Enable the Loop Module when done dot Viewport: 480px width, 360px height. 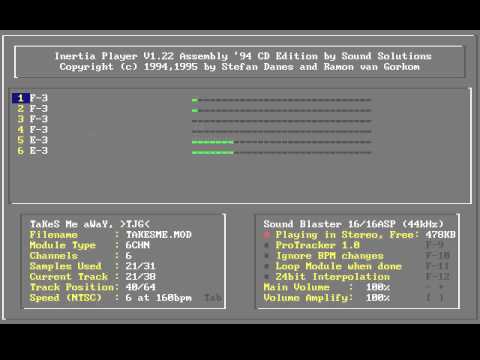point(267,266)
